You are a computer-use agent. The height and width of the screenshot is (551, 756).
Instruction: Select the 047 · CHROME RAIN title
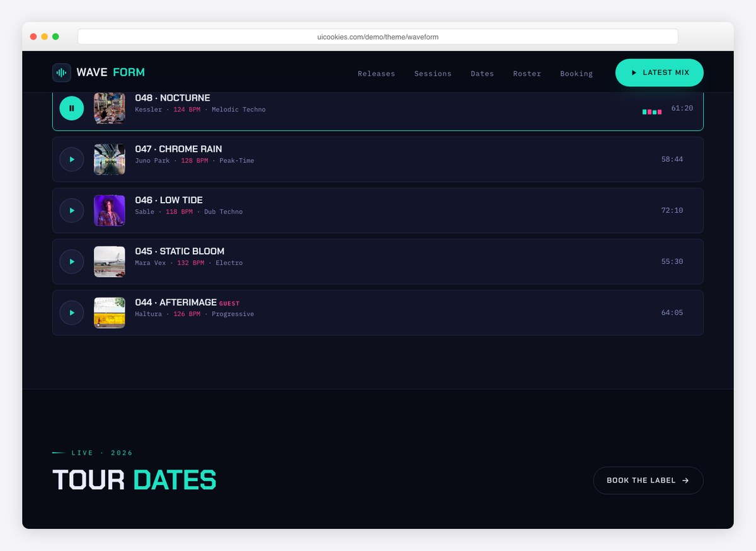[x=178, y=149]
